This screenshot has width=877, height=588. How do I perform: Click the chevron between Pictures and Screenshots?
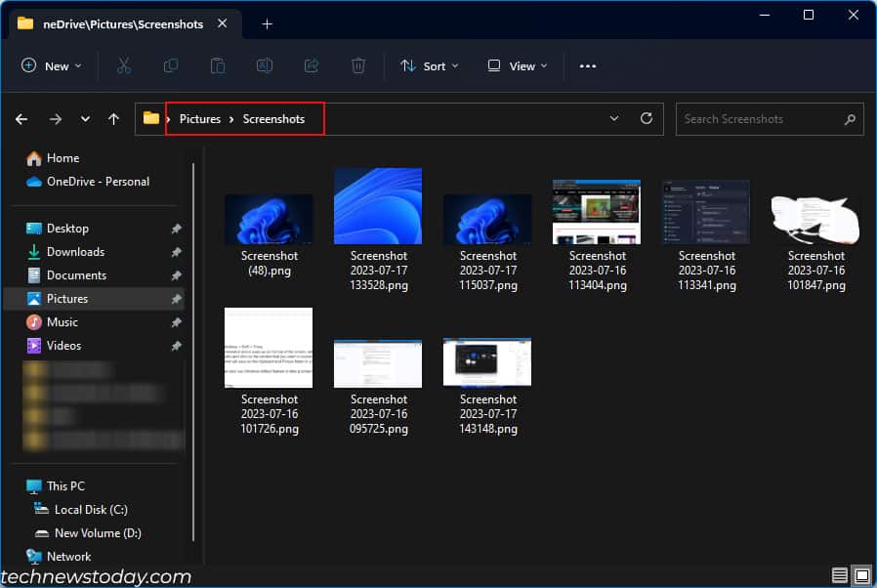tap(231, 119)
